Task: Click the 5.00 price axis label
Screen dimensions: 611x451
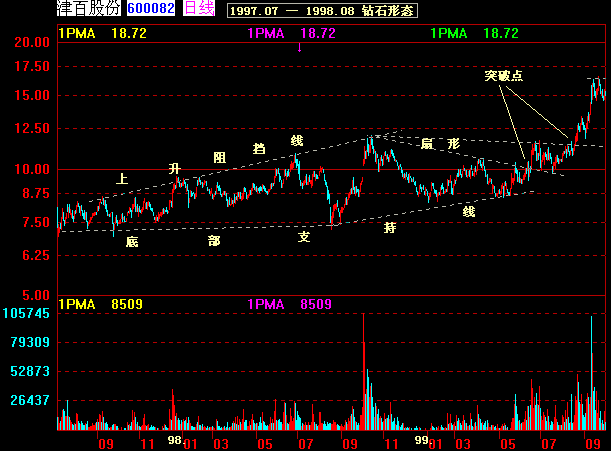Action: point(36,295)
